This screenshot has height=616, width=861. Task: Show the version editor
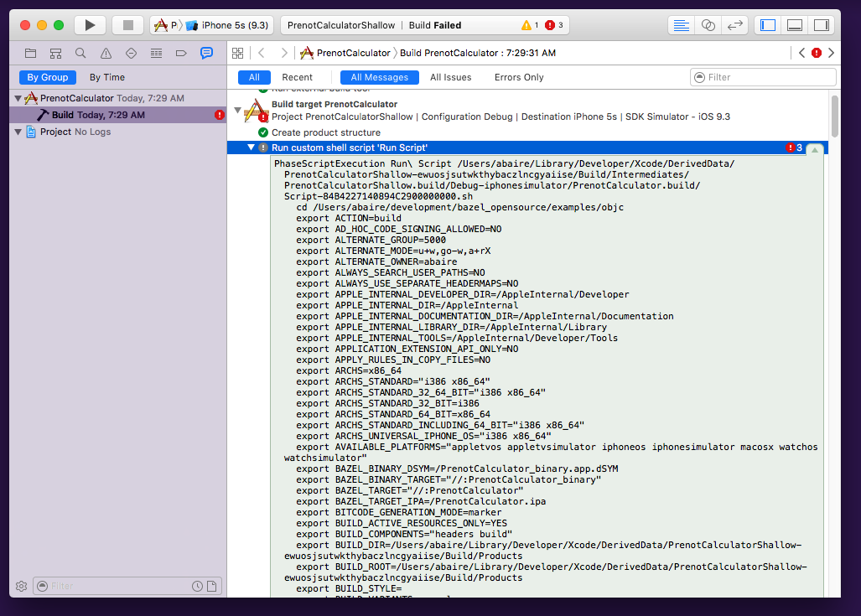pos(734,25)
